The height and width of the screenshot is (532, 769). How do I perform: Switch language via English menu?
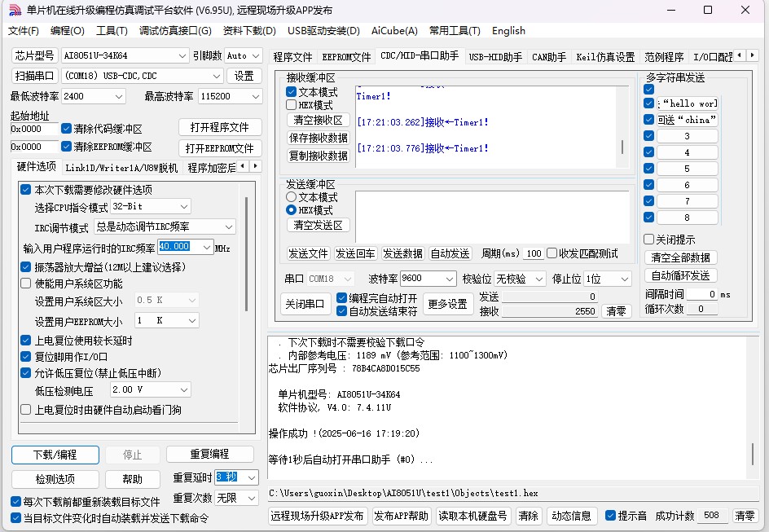click(x=508, y=31)
